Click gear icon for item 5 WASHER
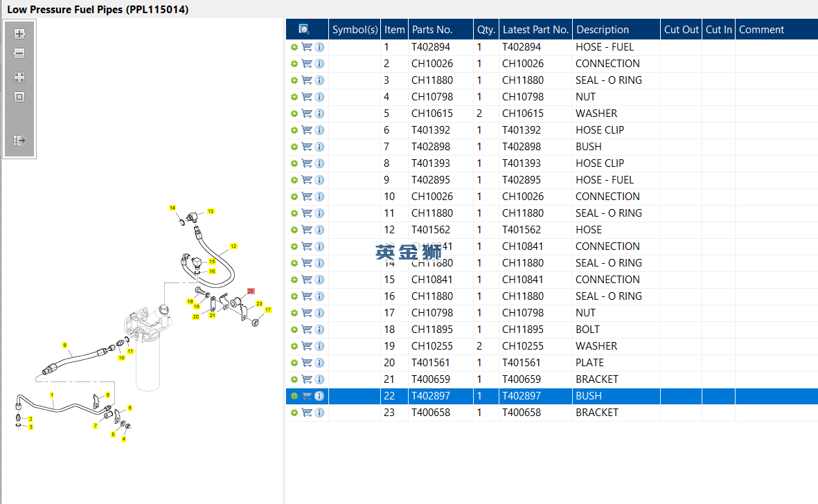The height and width of the screenshot is (504, 818). click(294, 114)
